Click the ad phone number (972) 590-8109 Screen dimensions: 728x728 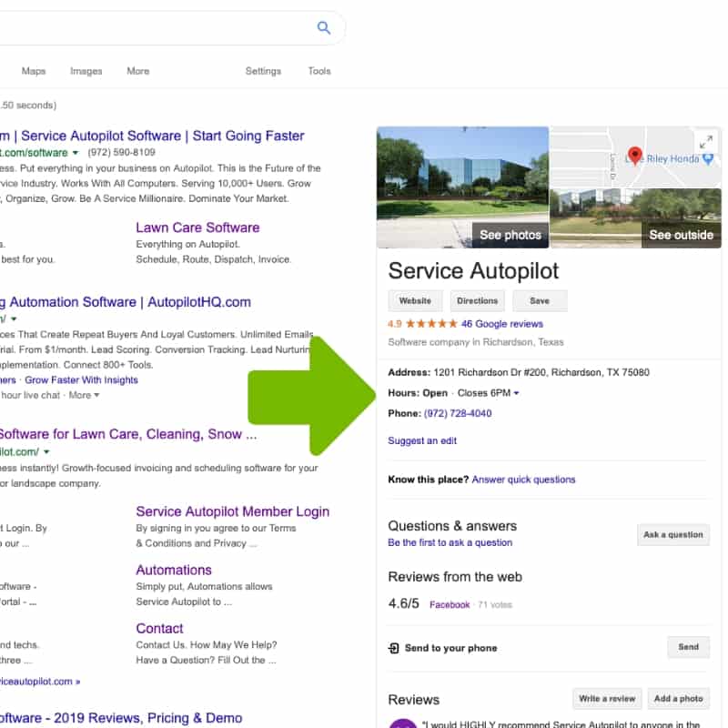tap(121, 152)
